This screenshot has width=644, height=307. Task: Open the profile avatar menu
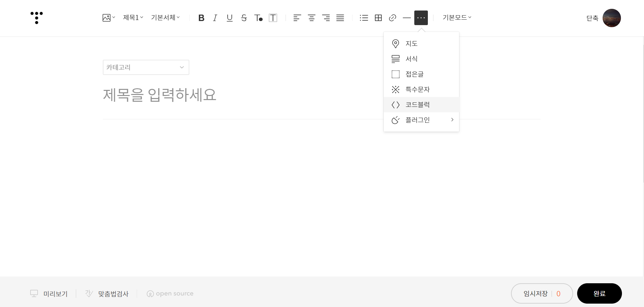612,18
